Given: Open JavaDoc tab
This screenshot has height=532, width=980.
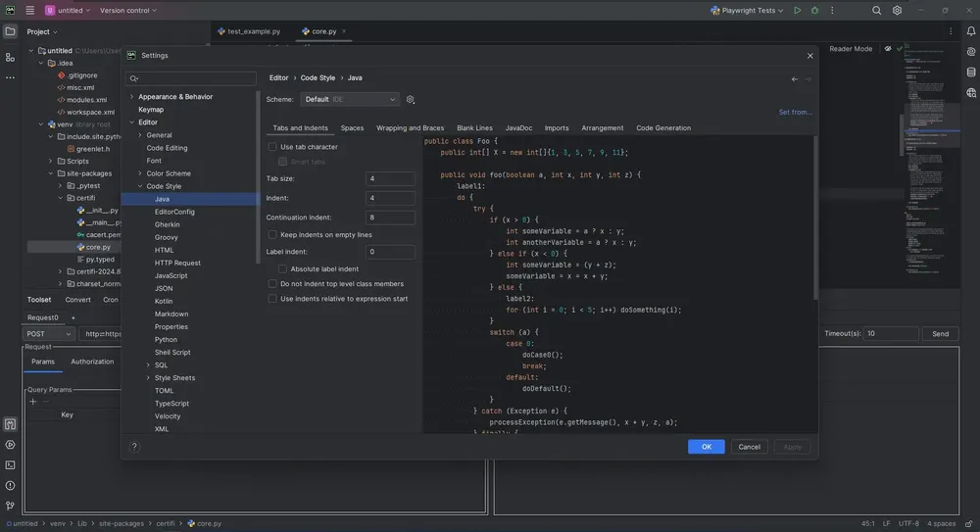Looking at the screenshot, I should coord(518,128).
